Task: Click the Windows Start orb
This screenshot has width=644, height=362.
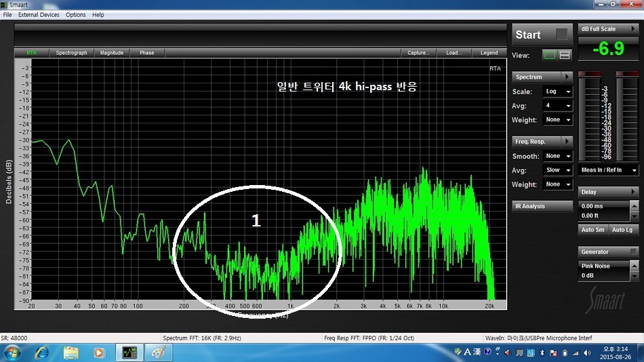Action: (12, 353)
